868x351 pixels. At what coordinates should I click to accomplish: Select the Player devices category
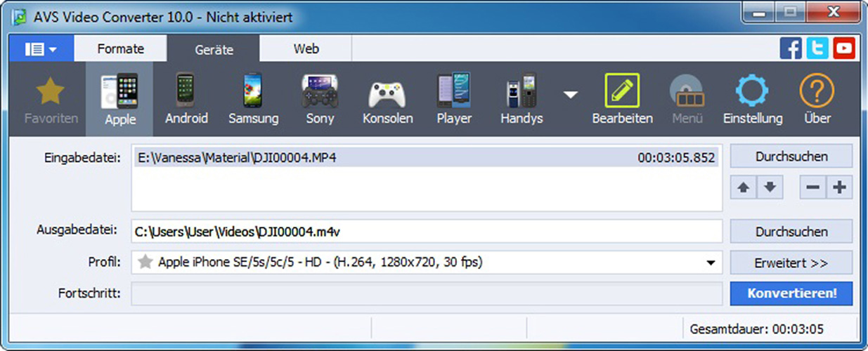pyautogui.click(x=454, y=100)
